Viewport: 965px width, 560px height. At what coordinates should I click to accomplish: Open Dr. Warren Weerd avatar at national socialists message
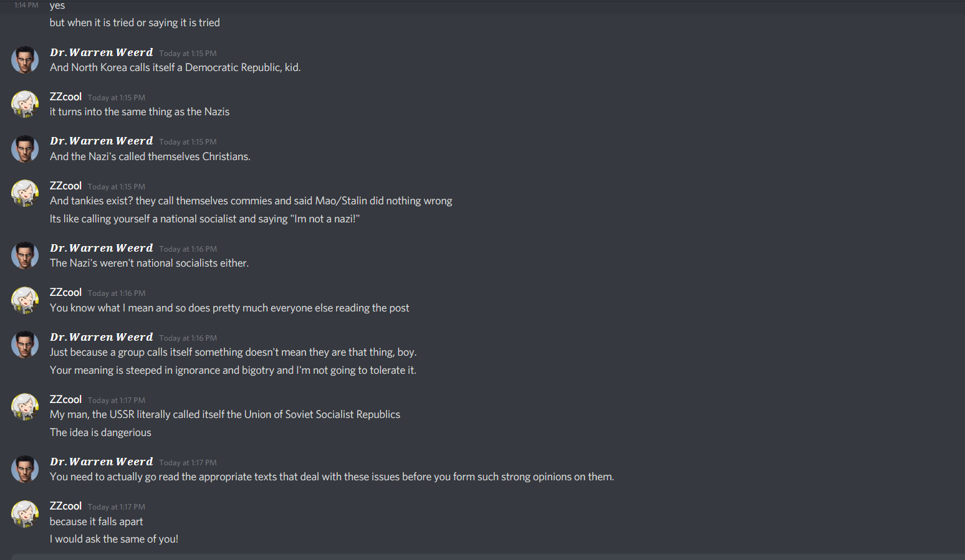click(x=25, y=255)
